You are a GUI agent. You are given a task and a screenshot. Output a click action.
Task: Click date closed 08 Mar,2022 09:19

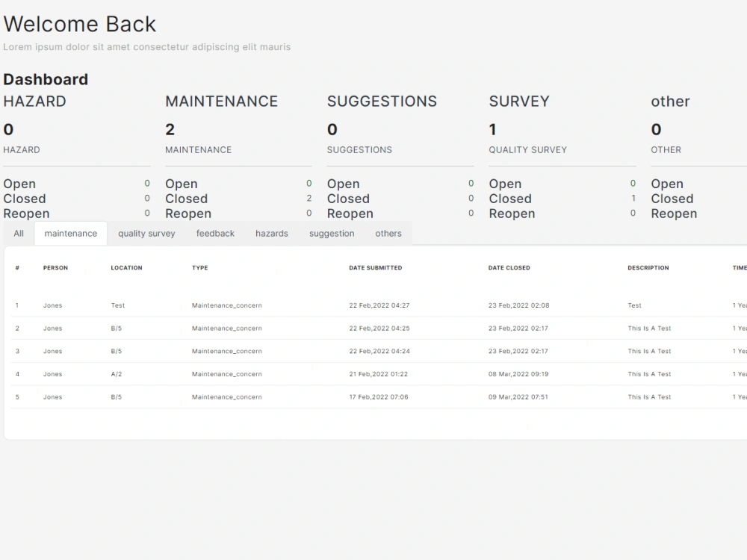click(518, 374)
